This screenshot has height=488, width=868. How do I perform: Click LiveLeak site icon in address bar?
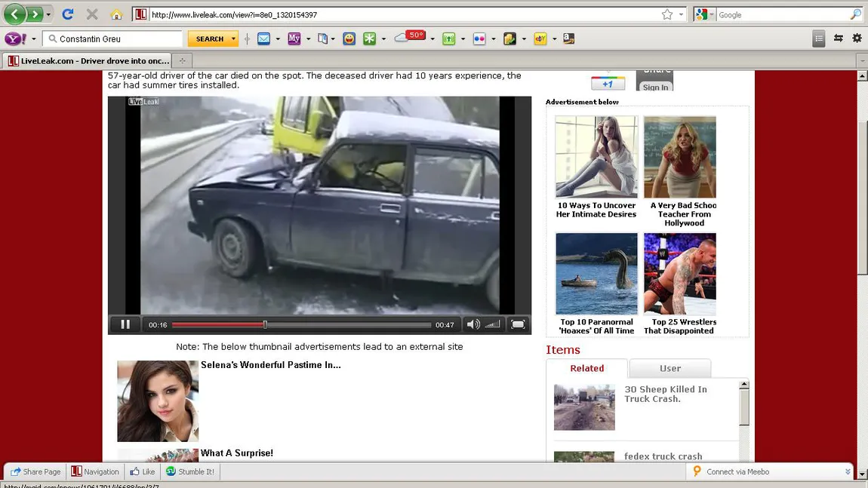click(x=140, y=14)
